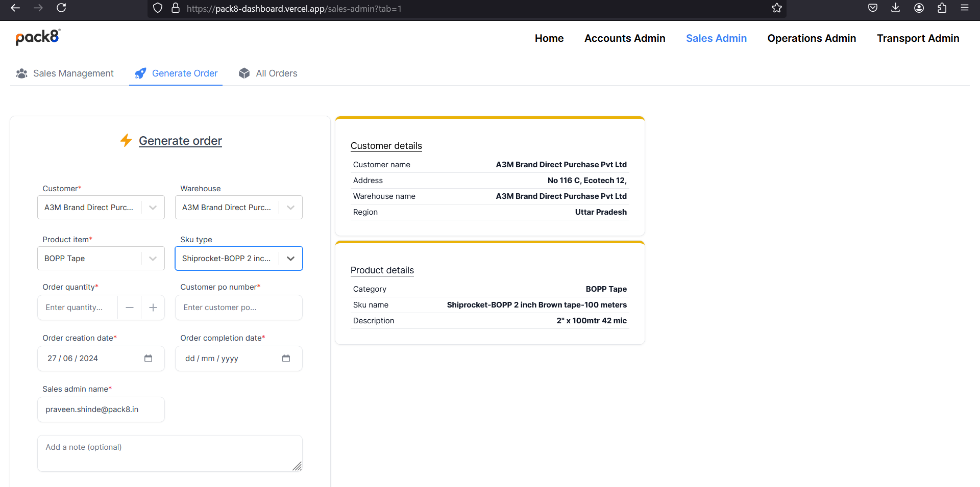The width and height of the screenshot is (980, 487).
Task: Switch to the All Orders tab
Action: (x=268, y=73)
